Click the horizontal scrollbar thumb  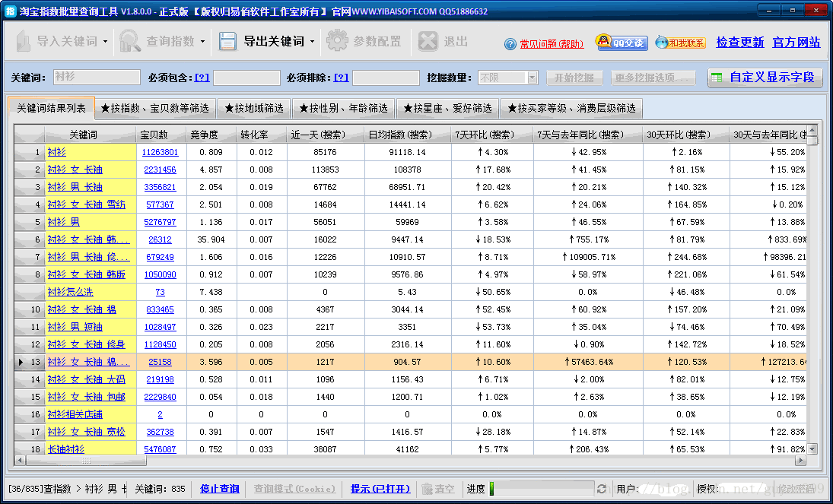tap(86, 461)
